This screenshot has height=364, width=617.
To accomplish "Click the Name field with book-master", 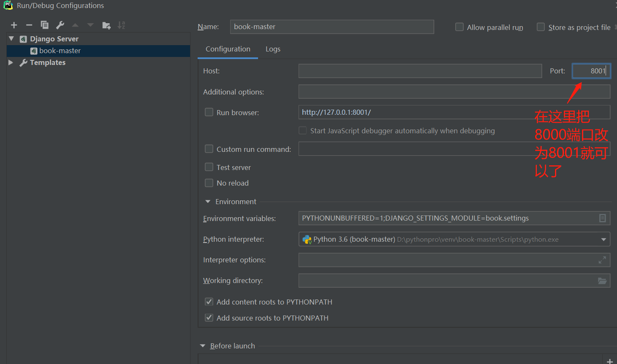I will point(332,27).
